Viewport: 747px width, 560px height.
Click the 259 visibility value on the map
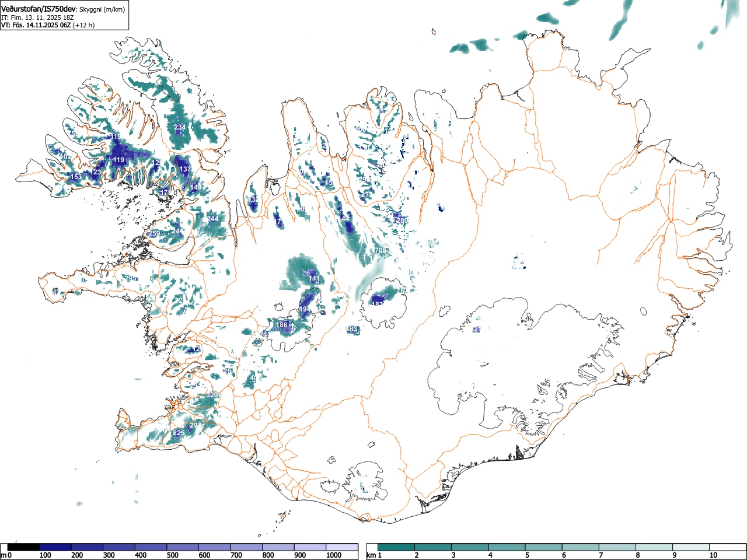tap(154, 234)
